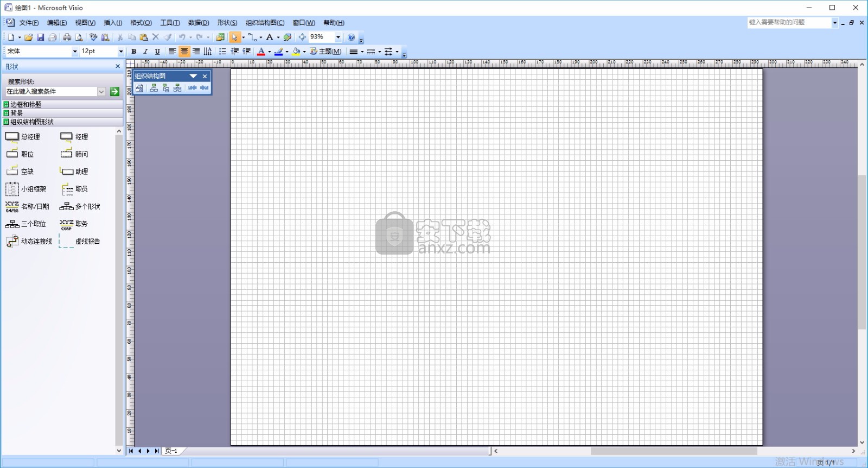This screenshot has width=868, height=468.
Task: Open a file with the folder icon
Action: pyautogui.click(x=29, y=37)
